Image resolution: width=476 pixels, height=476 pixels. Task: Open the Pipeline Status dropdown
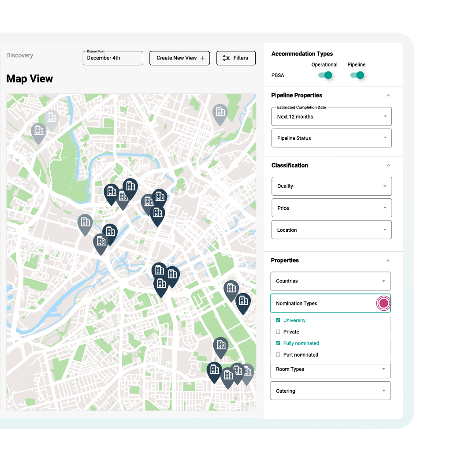(x=331, y=138)
